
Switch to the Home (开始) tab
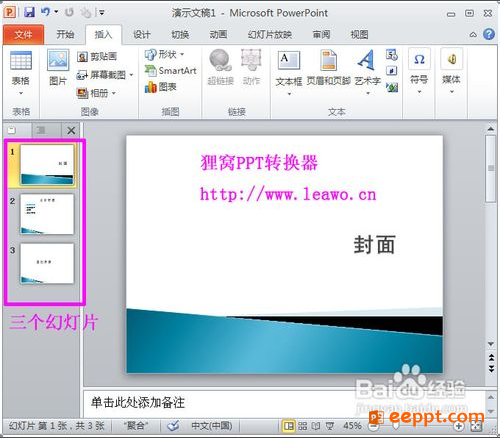click(65, 34)
